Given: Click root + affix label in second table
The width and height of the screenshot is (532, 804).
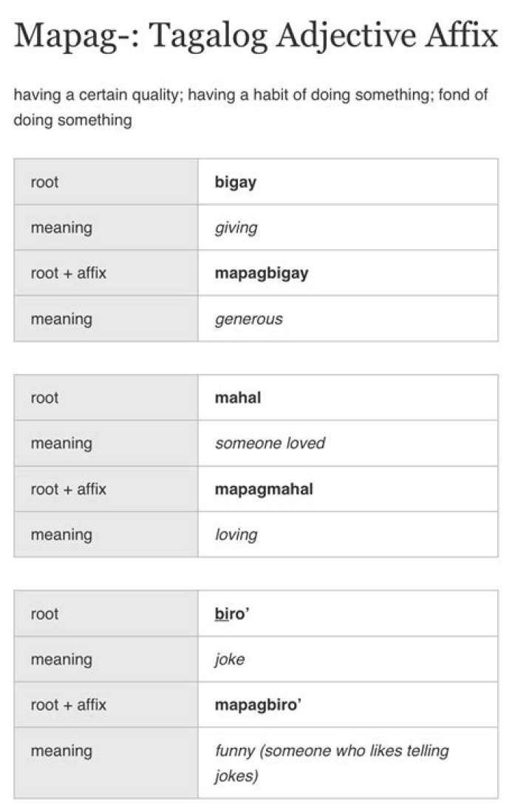Looking at the screenshot, I should (68, 489).
